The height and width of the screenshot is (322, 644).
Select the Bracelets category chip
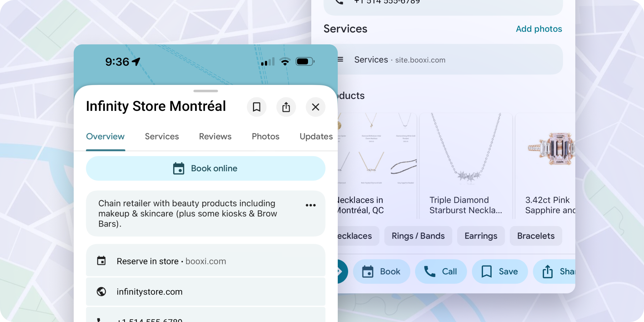(536, 236)
